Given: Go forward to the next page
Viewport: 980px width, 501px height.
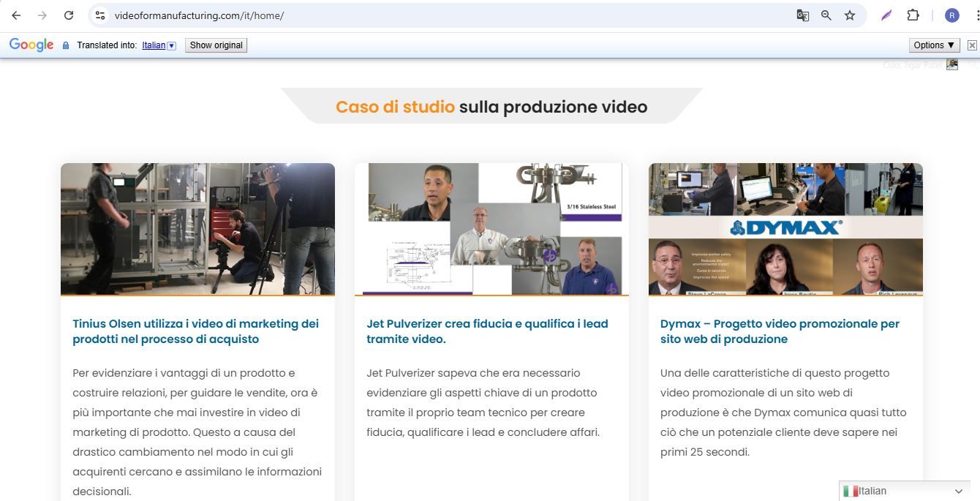Looking at the screenshot, I should click(42, 15).
